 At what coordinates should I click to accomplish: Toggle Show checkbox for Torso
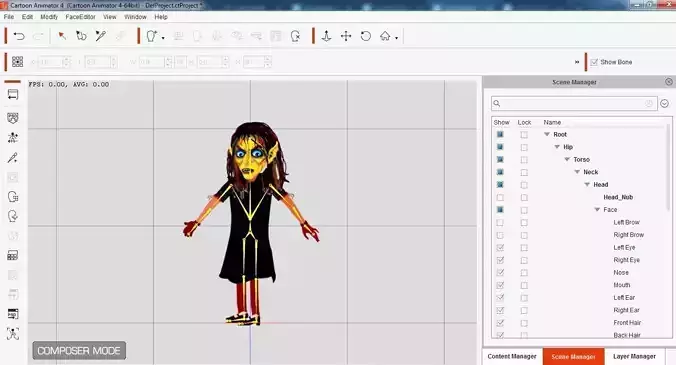[x=500, y=159]
